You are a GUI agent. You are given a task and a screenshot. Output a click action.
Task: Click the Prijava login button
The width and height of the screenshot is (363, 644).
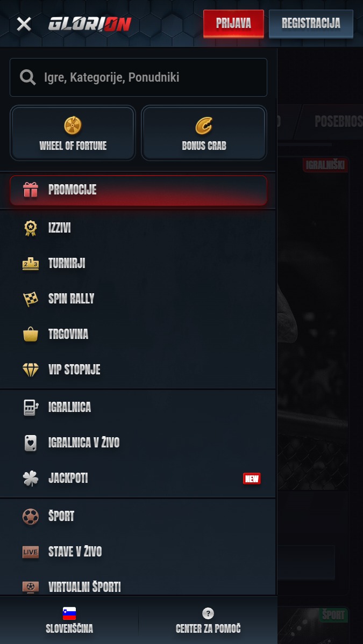pyautogui.click(x=233, y=24)
